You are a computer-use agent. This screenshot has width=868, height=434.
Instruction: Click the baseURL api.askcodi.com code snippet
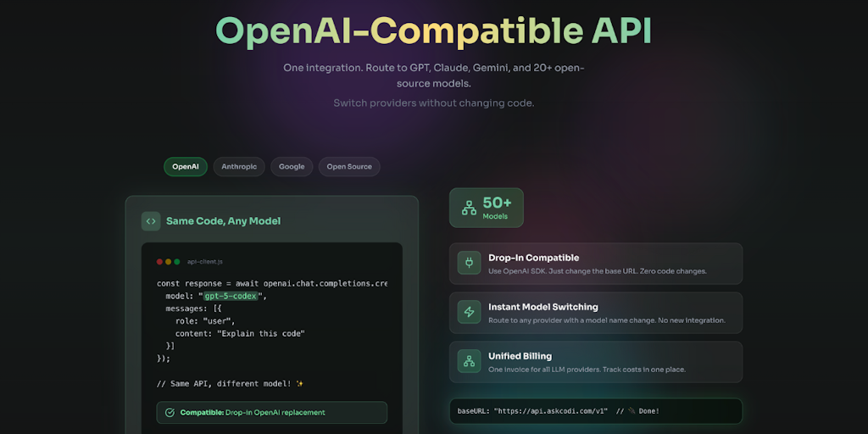coord(596,411)
